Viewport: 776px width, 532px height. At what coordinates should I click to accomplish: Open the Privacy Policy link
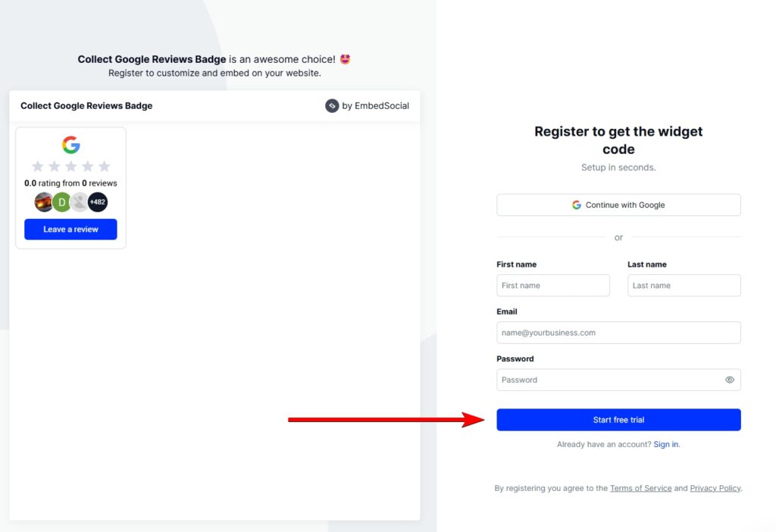715,488
